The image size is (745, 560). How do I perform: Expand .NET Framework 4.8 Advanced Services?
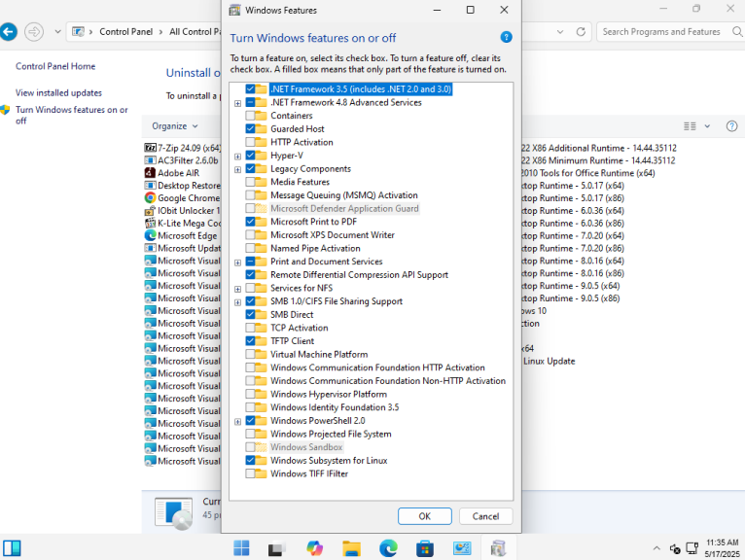(x=237, y=103)
